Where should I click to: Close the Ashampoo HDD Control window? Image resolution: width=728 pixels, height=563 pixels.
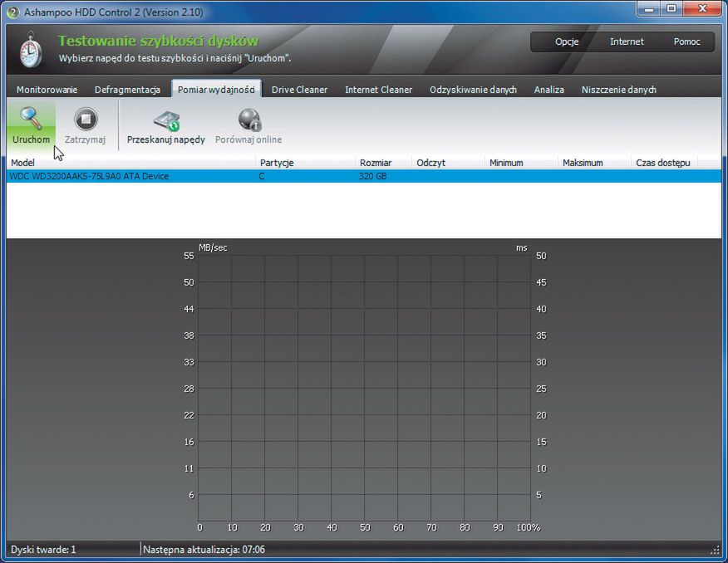702,9
